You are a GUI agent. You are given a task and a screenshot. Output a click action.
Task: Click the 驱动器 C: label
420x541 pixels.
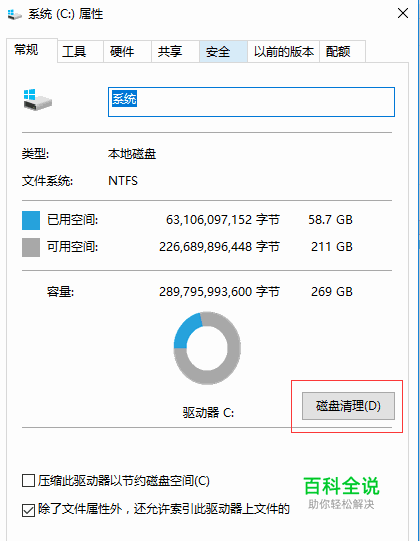pos(208,412)
